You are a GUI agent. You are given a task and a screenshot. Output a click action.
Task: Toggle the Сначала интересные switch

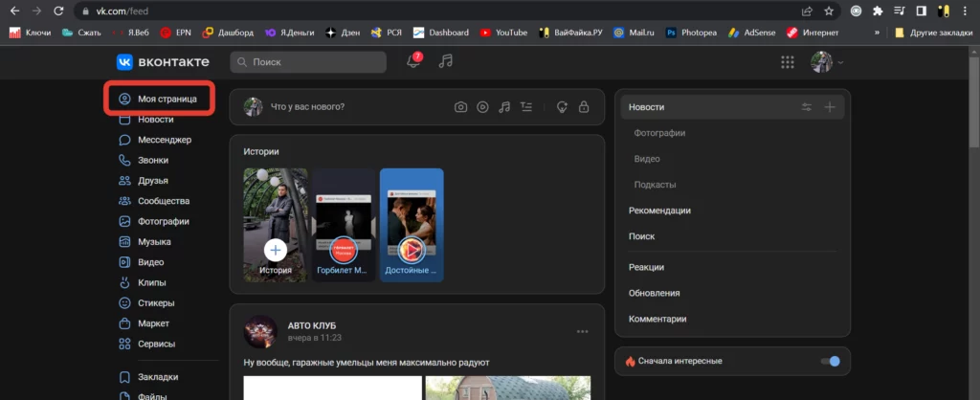[x=830, y=361]
